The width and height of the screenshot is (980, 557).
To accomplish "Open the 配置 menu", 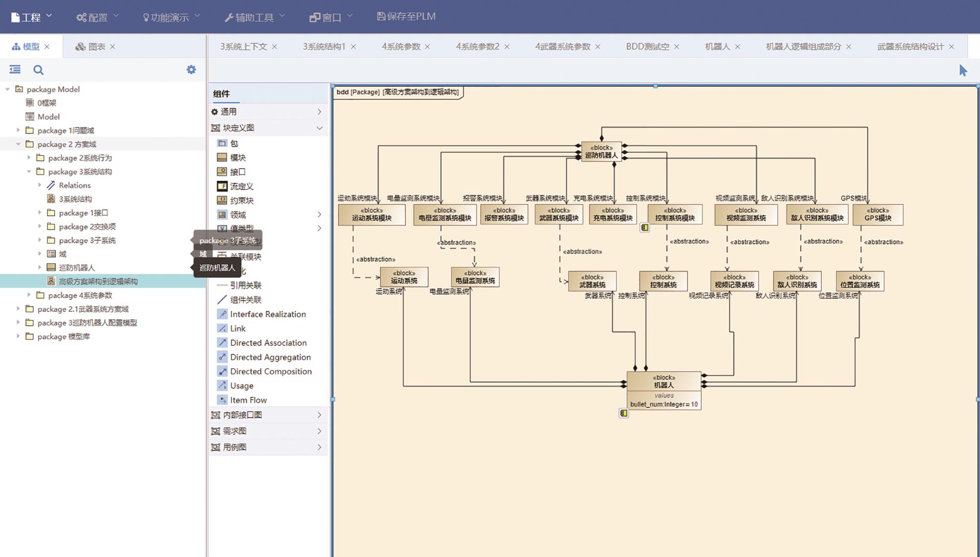I will click(97, 17).
